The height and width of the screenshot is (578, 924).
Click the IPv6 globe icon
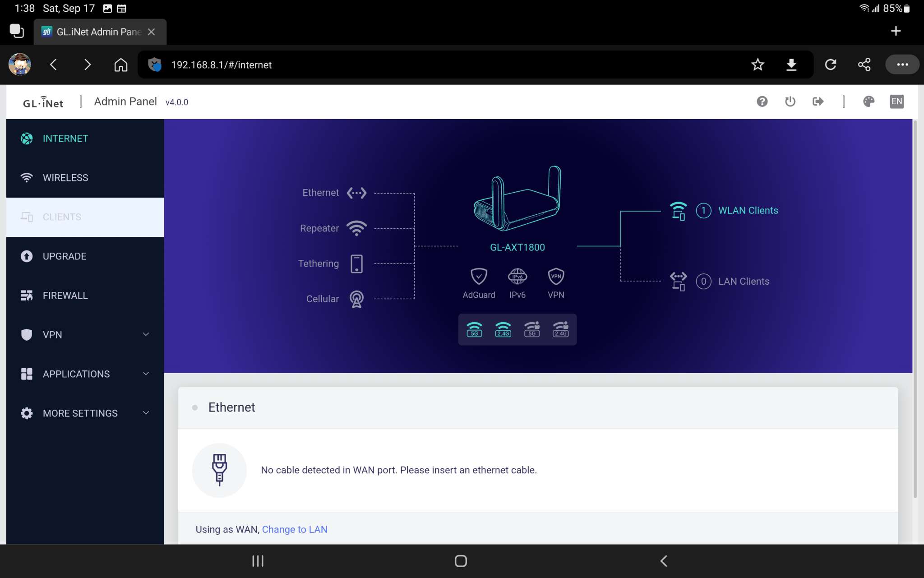click(x=517, y=276)
